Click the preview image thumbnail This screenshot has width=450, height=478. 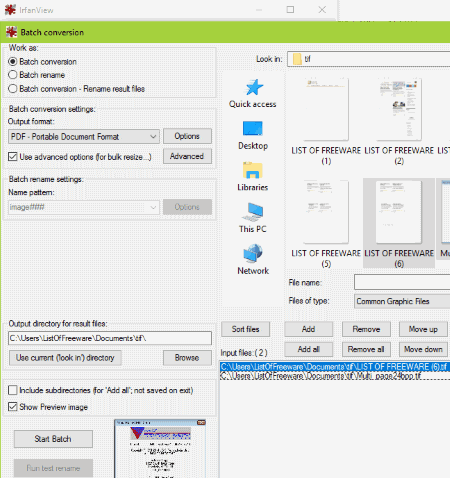160,448
